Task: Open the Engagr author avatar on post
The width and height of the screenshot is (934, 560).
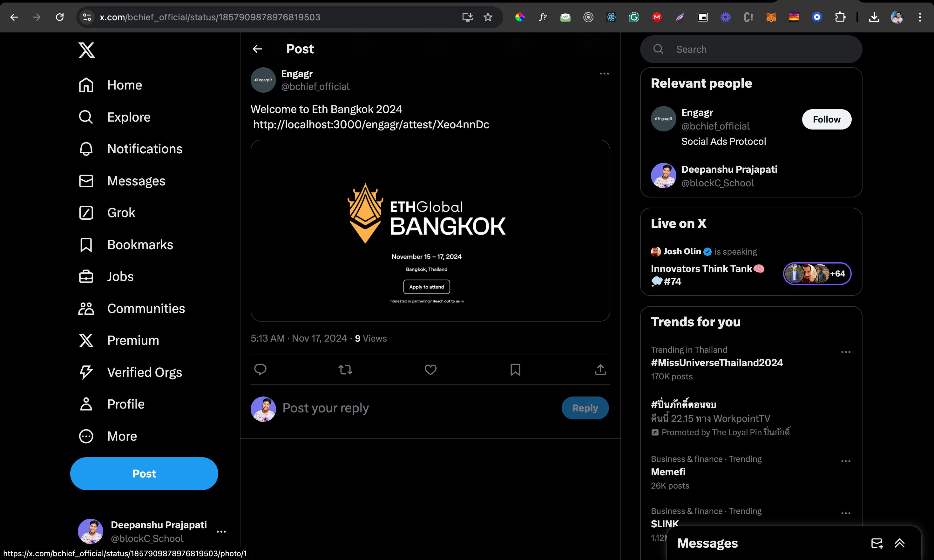Action: click(x=263, y=80)
